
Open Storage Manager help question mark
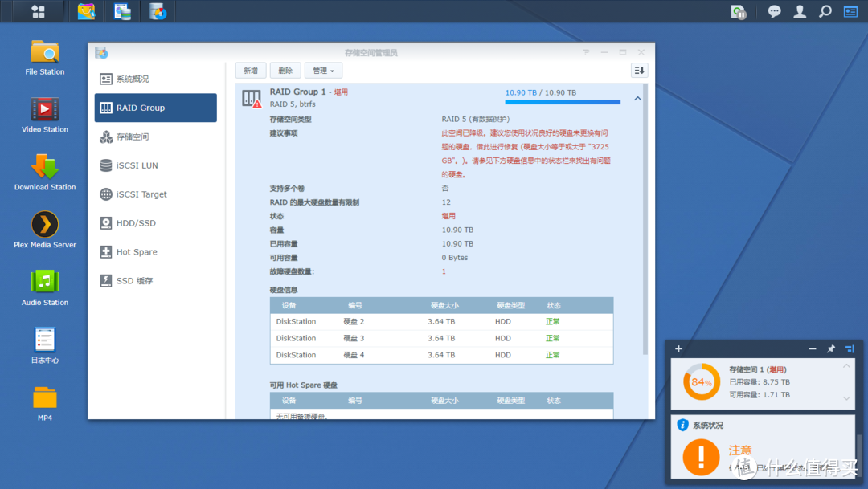(x=586, y=52)
